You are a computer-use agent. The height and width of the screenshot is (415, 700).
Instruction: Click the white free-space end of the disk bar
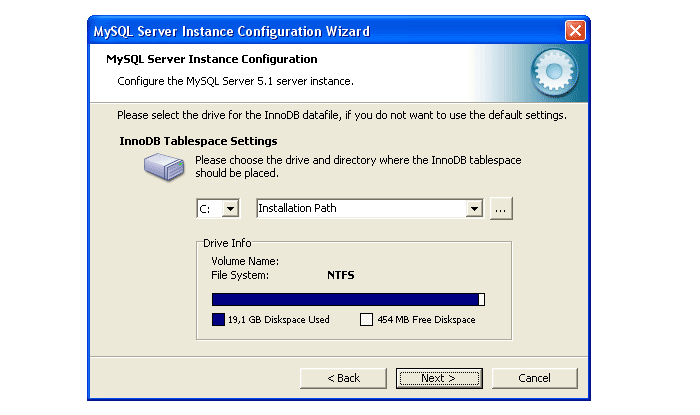coord(482,299)
